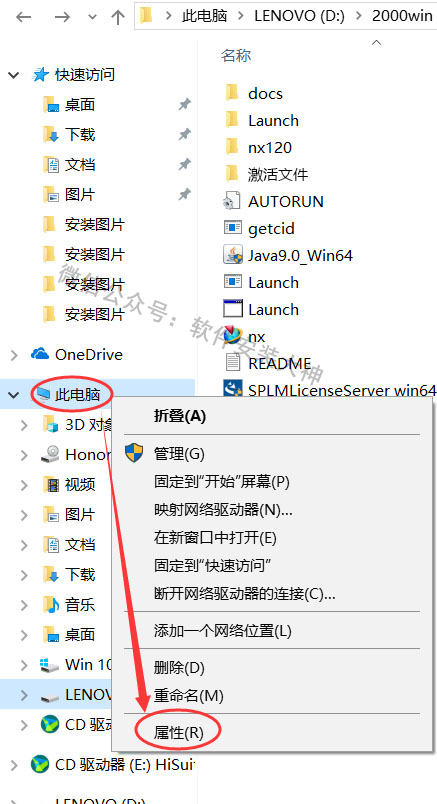This screenshot has height=804, width=437.
Task: Select the AUTORUN file icon
Action: click(232, 201)
